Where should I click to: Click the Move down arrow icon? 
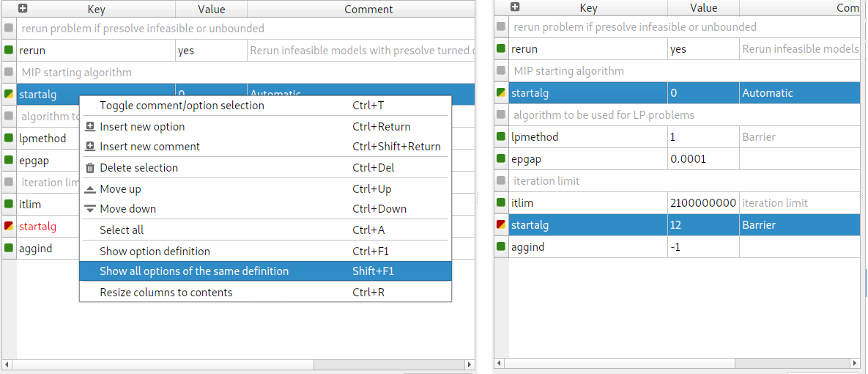(x=91, y=209)
